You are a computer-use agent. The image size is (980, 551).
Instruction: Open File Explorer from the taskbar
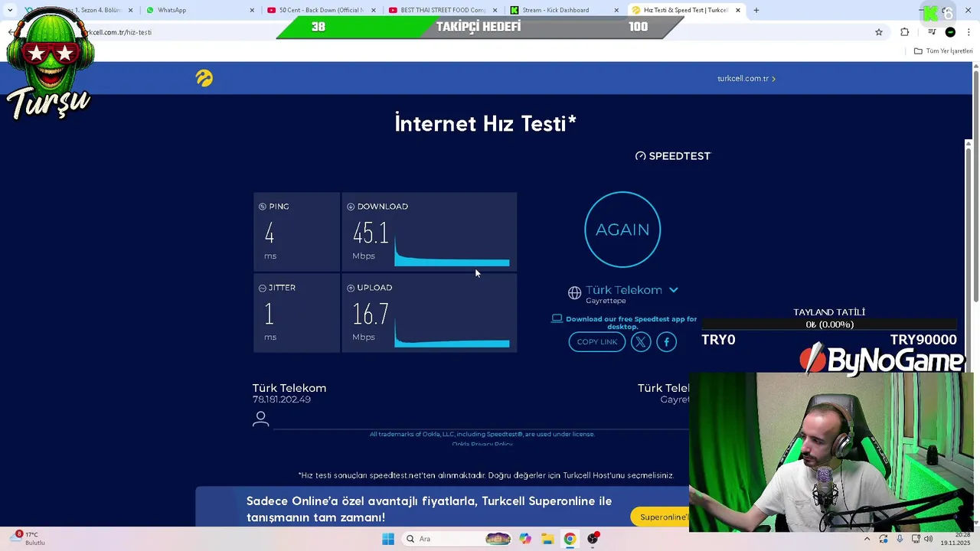coord(547,539)
